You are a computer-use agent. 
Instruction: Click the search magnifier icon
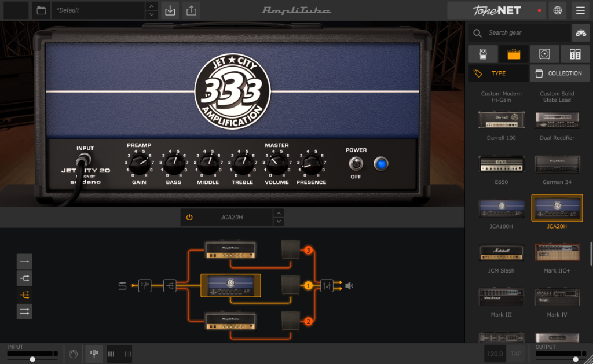click(x=477, y=33)
